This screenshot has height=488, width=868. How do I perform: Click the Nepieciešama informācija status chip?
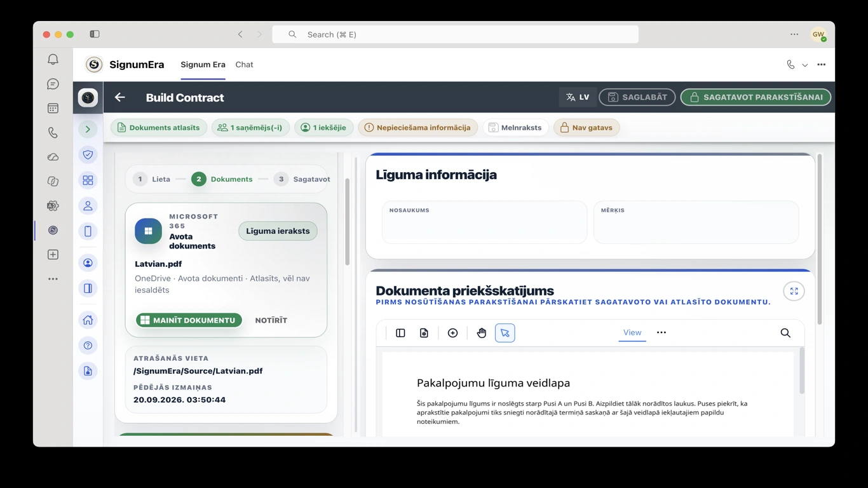pyautogui.click(x=417, y=128)
